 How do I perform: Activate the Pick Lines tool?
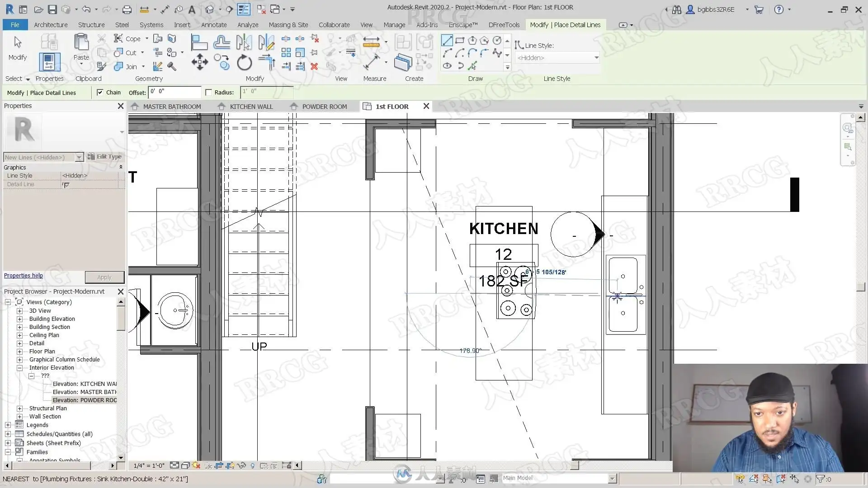pos(472,66)
